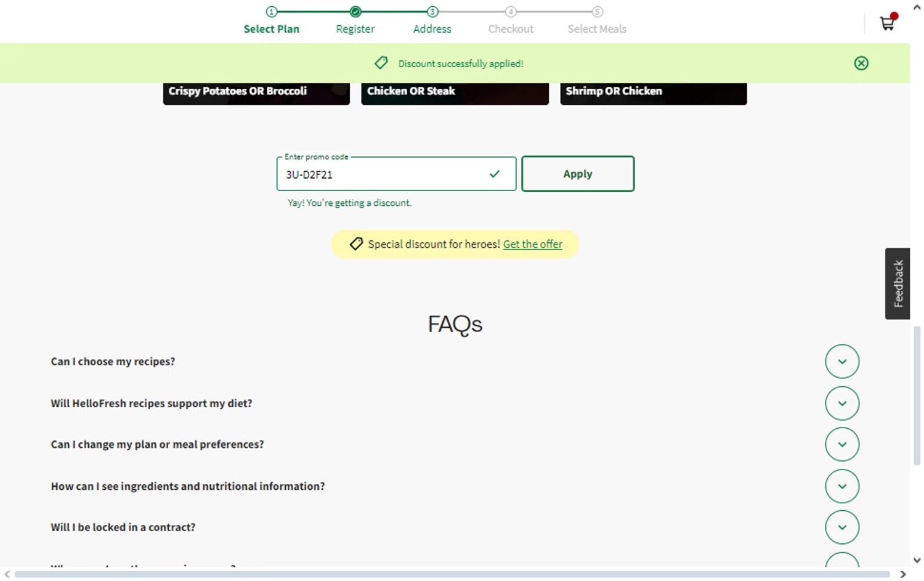This screenshot has width=924, height=581.
Task: Click the scroll down arrow
Action: point(917,560)
